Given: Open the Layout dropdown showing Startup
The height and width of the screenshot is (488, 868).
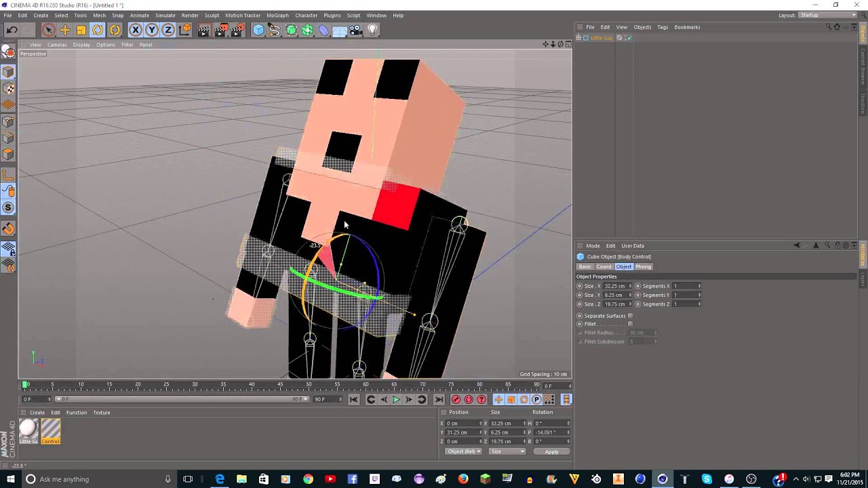Looking at the screenshot, I should click(827, 15).
